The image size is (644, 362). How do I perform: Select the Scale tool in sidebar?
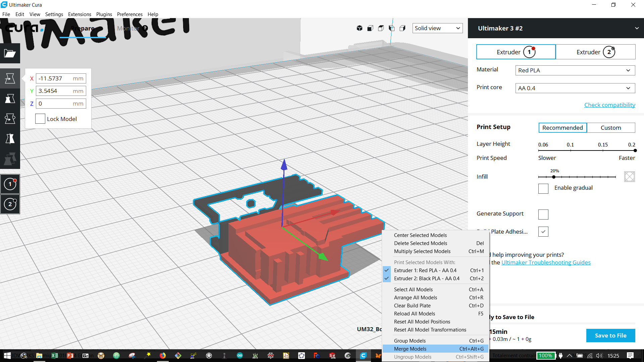(x=10, y=99)
